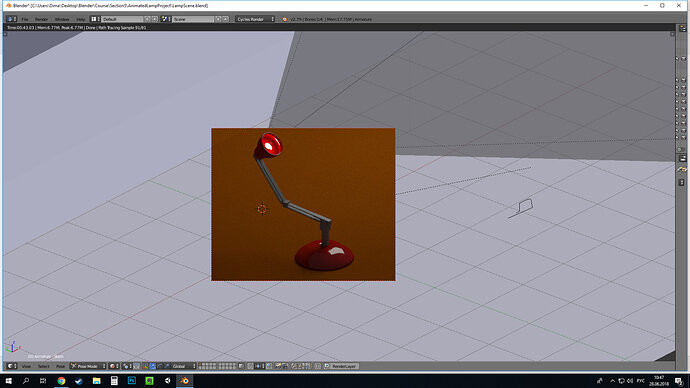Open the 3D View editor type selector
This screenshot has width=690, height=388.
coord(11,366)
